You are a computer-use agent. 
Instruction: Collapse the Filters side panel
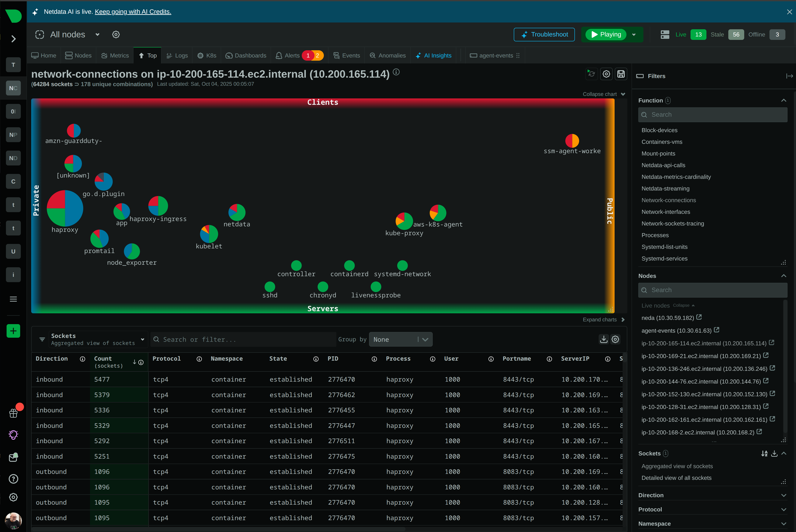[789, 76]
